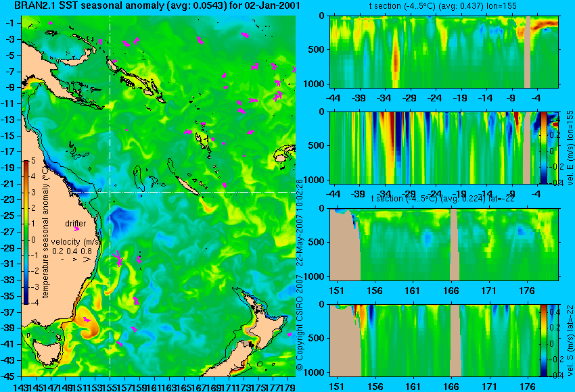Click the '0.2 0.4 0.8' velocity scale values
This screenshot has width=575, height=392.
coord(72,251)
